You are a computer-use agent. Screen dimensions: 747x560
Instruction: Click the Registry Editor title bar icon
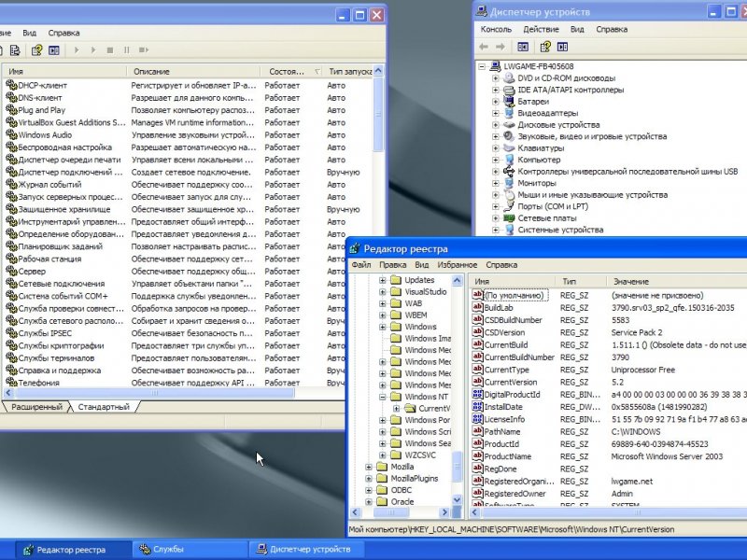point(355,248)
